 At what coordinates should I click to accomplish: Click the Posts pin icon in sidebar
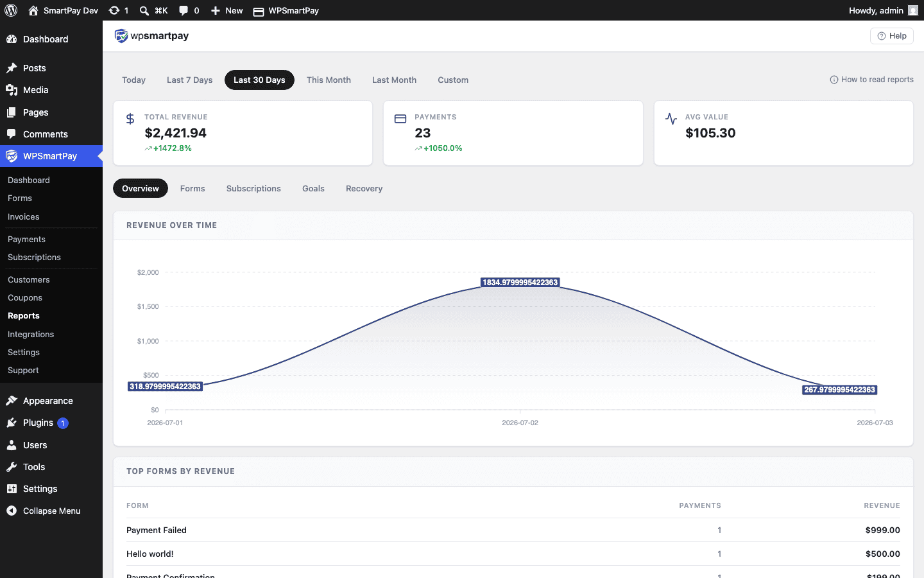click(x=12, y=68)
